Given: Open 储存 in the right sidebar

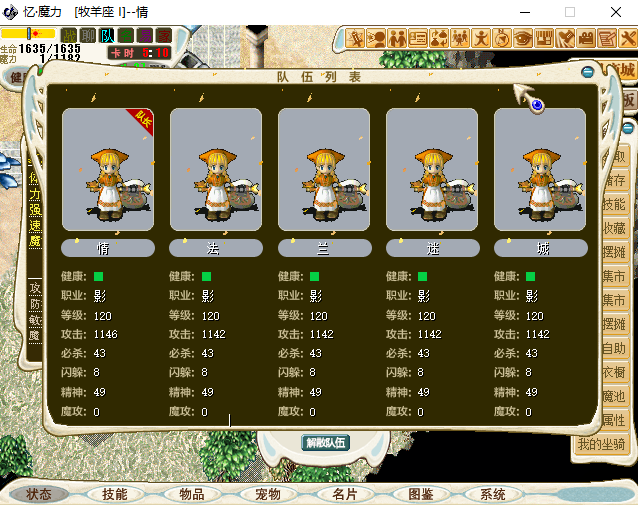Looking at the screenshot, I should (614, 180).
